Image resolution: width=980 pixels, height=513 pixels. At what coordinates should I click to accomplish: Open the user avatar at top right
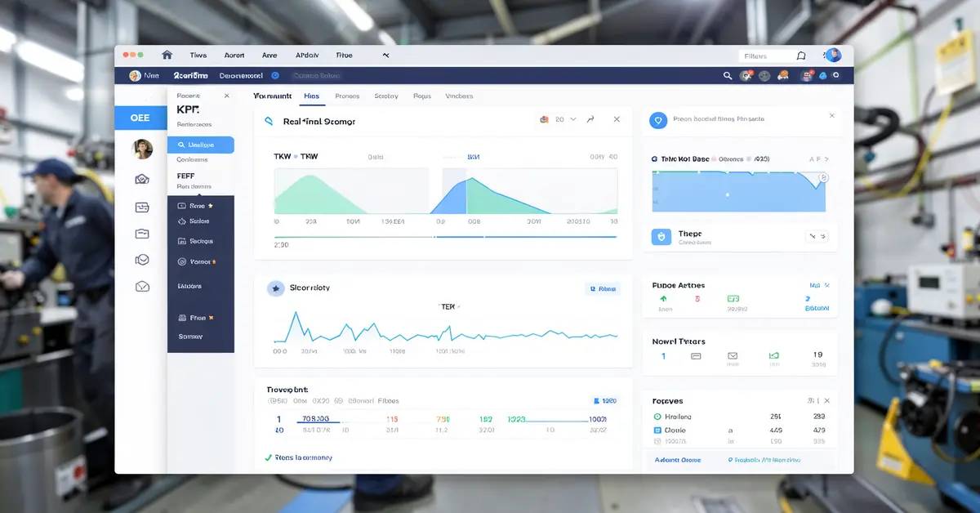833,56
